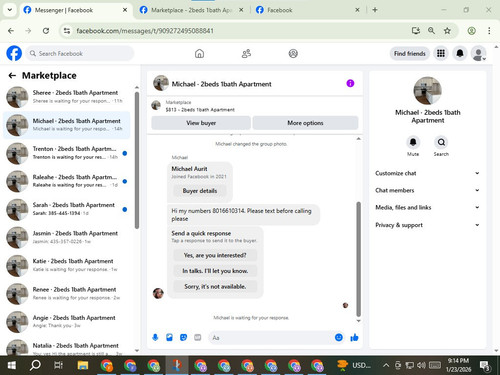Go back in browser history

pyautogui.click(x=11, y=31)
